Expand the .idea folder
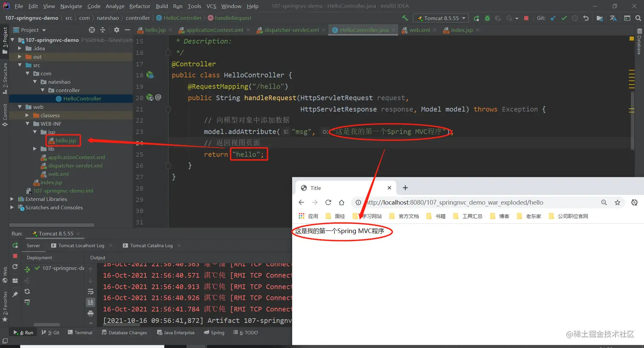 pyautogui.click(x=20, y=48)
